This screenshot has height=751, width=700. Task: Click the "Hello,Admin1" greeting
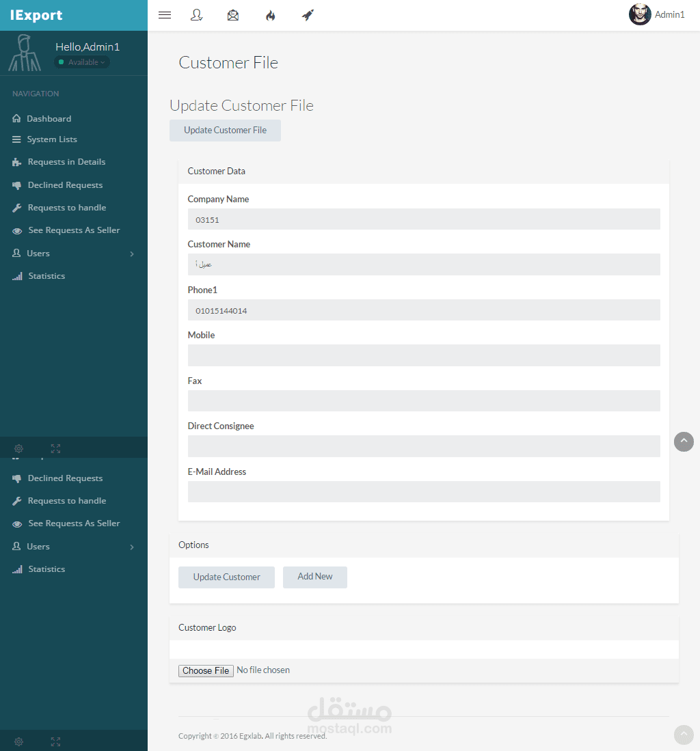click(87, 47)
